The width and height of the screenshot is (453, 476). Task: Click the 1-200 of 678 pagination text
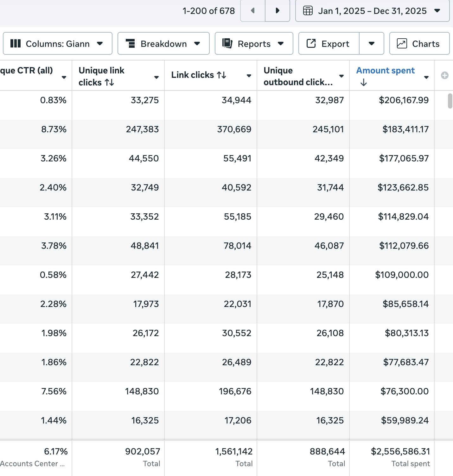coord(209,11)
